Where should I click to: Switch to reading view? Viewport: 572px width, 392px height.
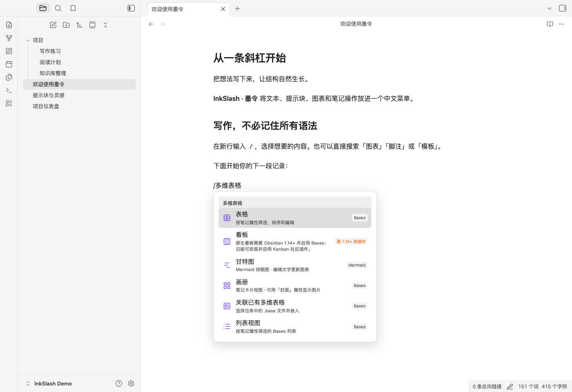[550, 24]
